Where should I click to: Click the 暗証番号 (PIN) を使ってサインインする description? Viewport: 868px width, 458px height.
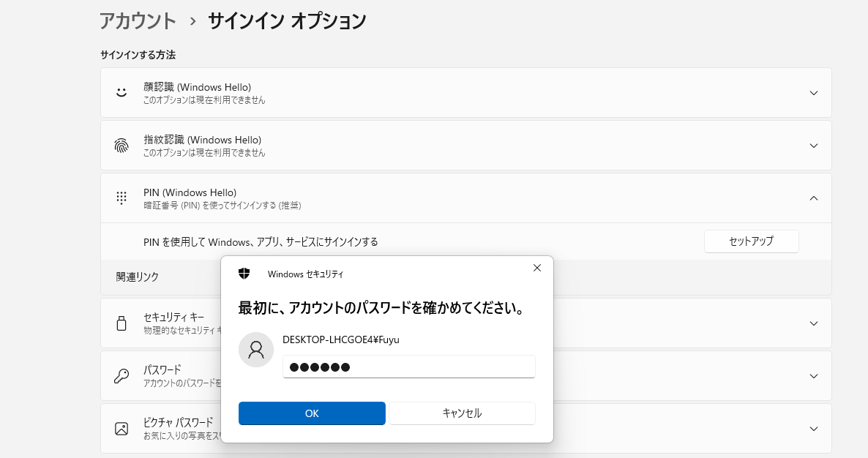tap(222, 205)
